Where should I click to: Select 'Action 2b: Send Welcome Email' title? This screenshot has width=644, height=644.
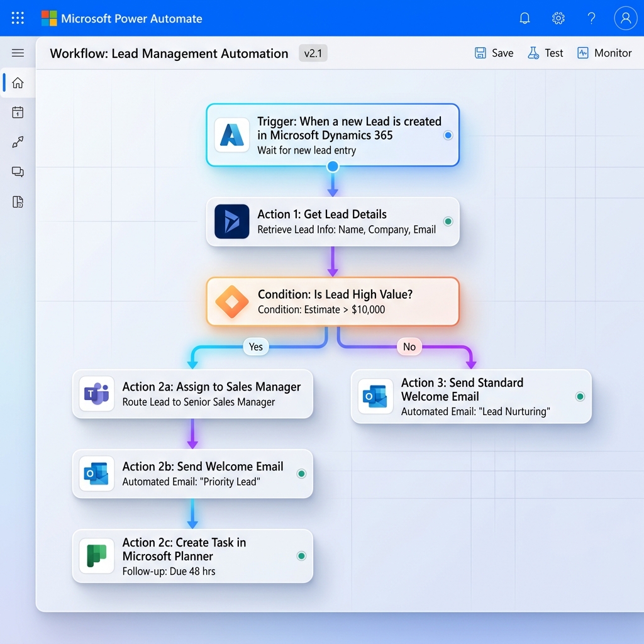[x=203, y=466]
